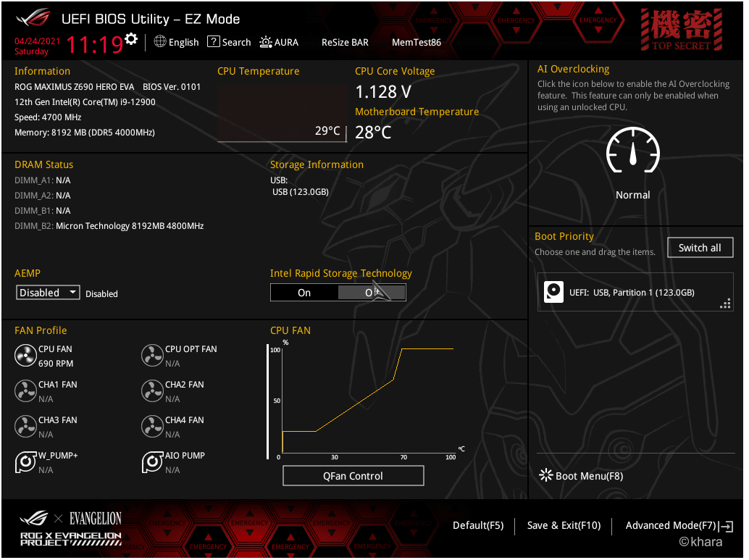Screen dimensions: 749x560
Task: Click the CHA4 FAN icon
Action: click(152, 426)
